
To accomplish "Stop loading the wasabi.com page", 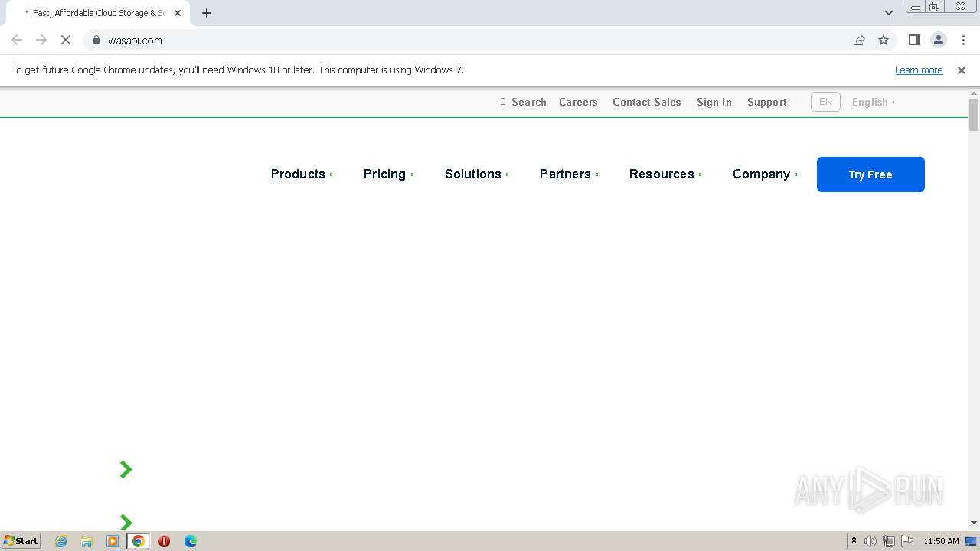I will [x=66, y=40].
